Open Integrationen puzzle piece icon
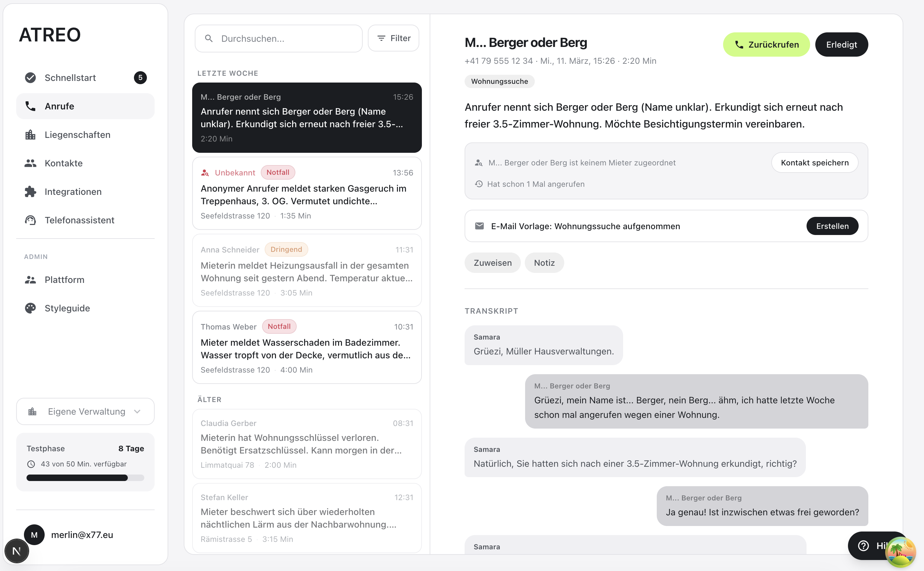Screen dimensions: 924x571 coord(30,192)
